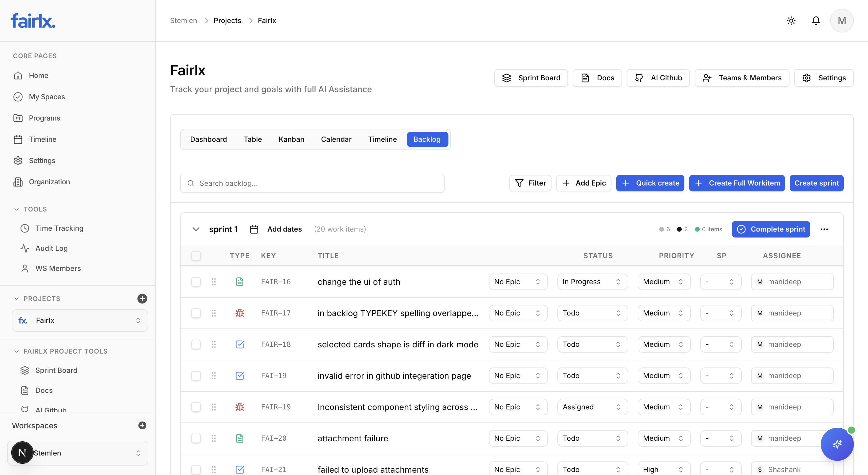868x475 pixels.
Task: Click the drag handle for FAIR-19 Inconsistent styling
Action: [x=214, y=407]
